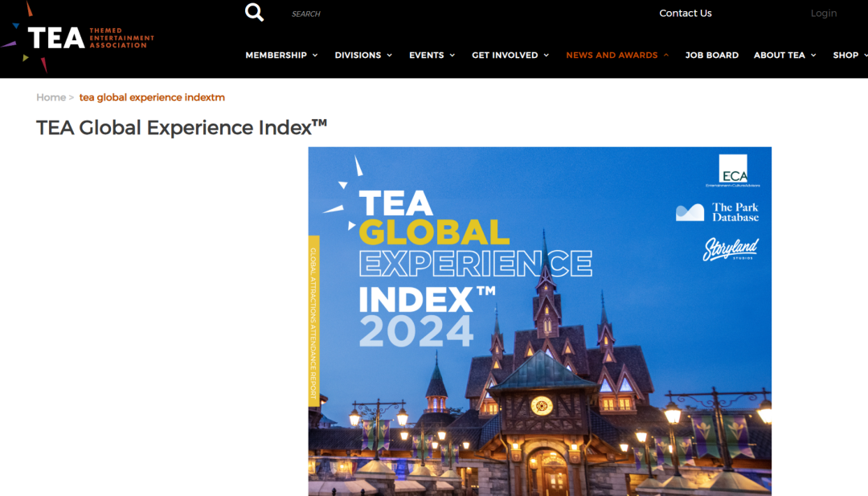
Task: Open the Get Involved menu
Action: 505,55
